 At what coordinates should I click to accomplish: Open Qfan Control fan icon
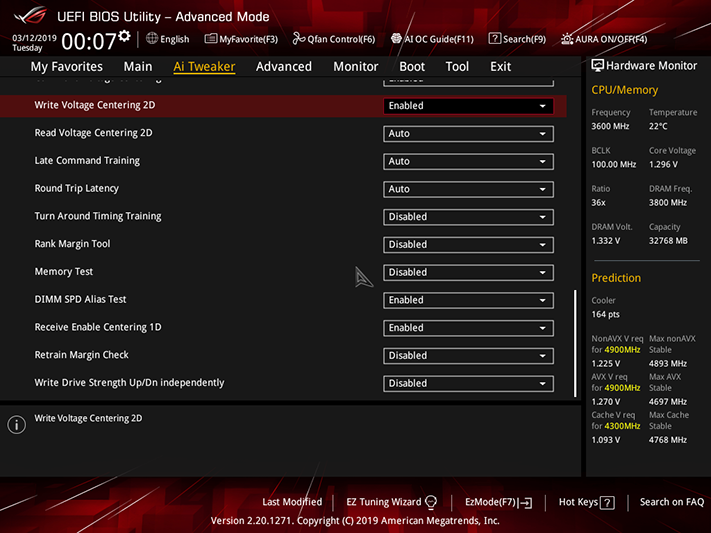(298, 39)
